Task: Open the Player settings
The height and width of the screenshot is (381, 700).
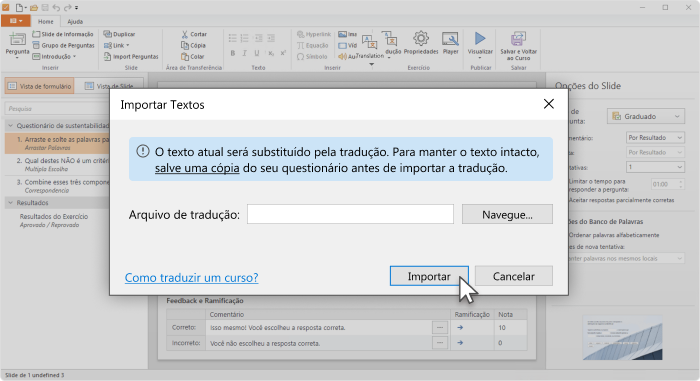Action: (x=450, y=43)
